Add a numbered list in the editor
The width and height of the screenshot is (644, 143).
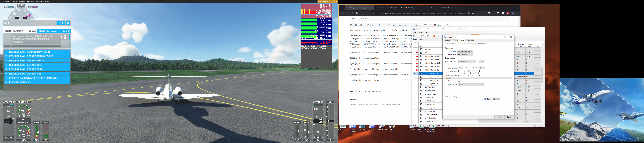click(399, 25)
